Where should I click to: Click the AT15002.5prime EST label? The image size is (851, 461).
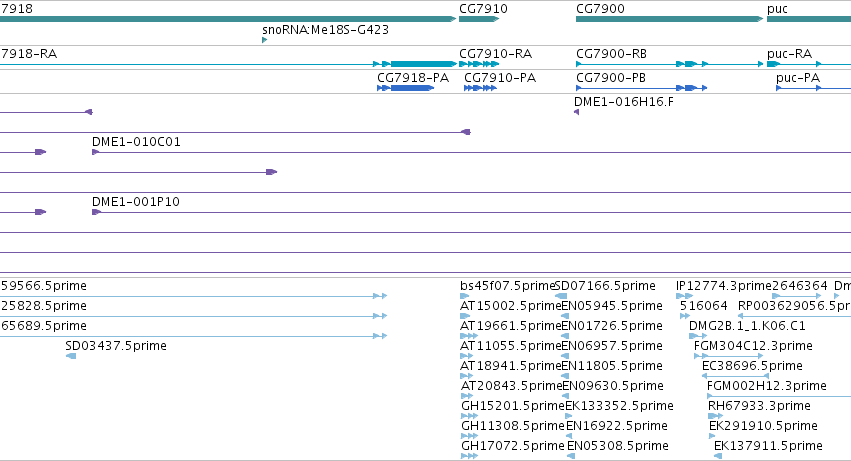tap(511, 306)
